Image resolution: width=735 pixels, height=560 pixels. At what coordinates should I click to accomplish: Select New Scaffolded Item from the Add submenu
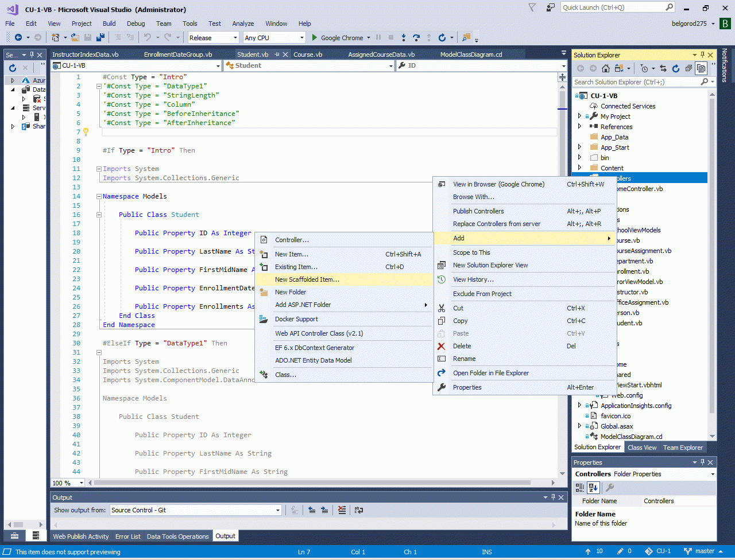[344, 279]
